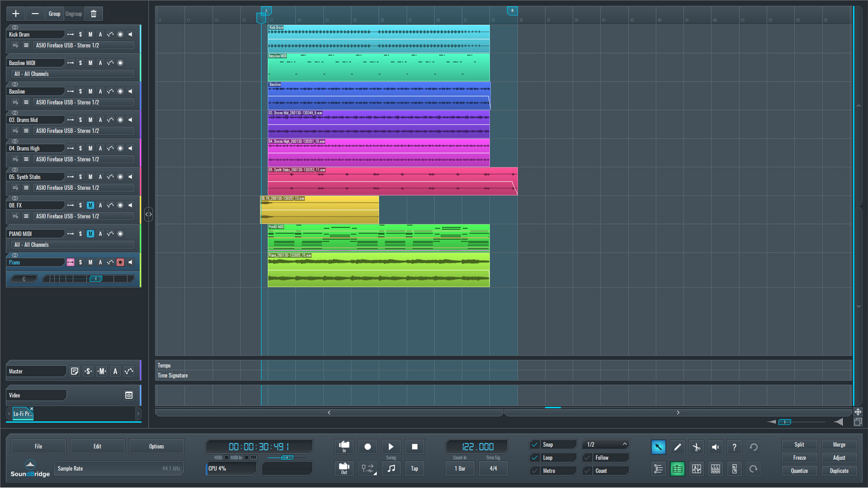The width and height of the screenshot is (868, 488).
Task: Open the Video track window icon
Action: click(x=129, y=395)
